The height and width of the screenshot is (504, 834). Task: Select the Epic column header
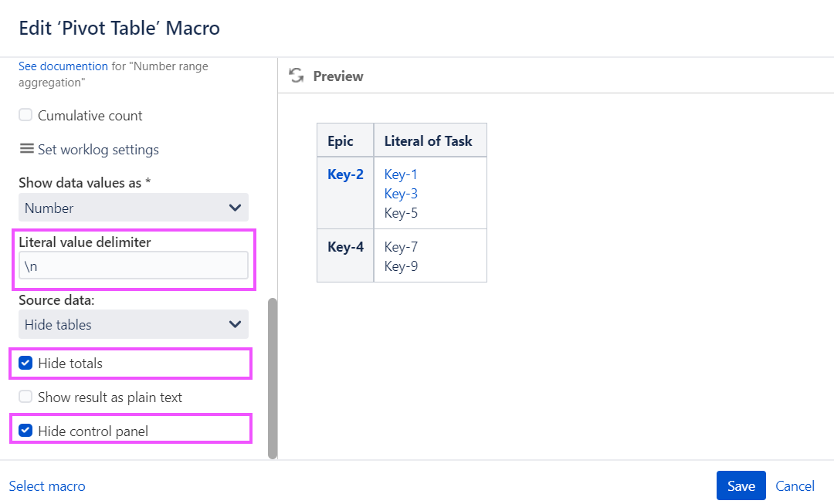[x=344, y=140]
